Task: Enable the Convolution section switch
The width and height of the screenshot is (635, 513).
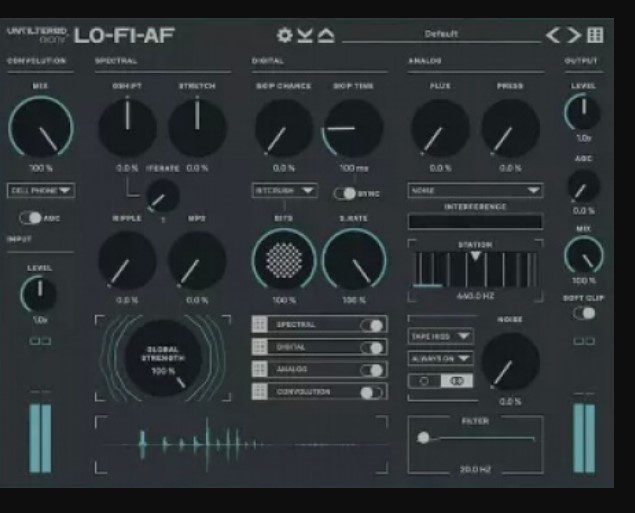Action: [x=371, y=392]
